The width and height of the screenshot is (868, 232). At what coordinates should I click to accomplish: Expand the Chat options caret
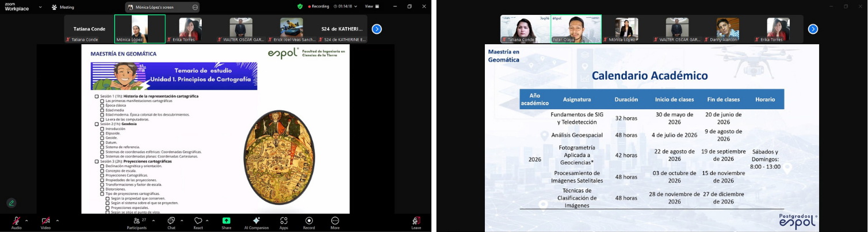tap(182, 221)
